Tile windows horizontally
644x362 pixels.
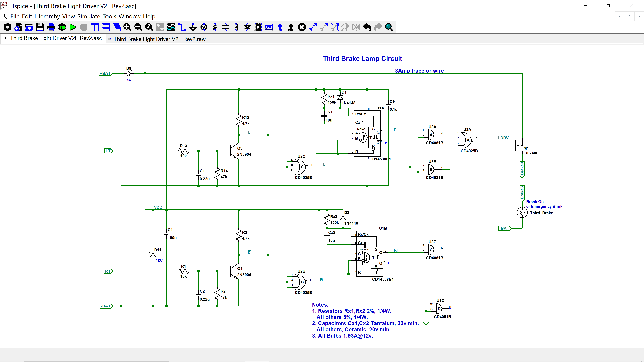(105, 27)
